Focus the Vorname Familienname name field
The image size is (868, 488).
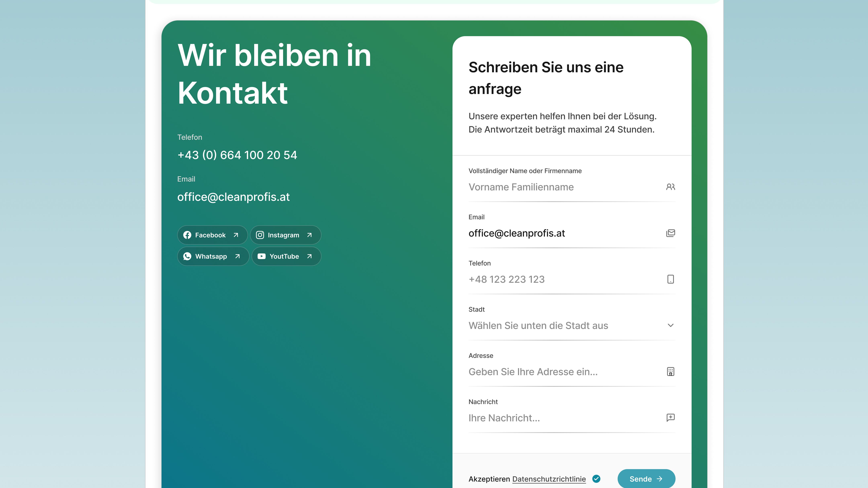572,187
